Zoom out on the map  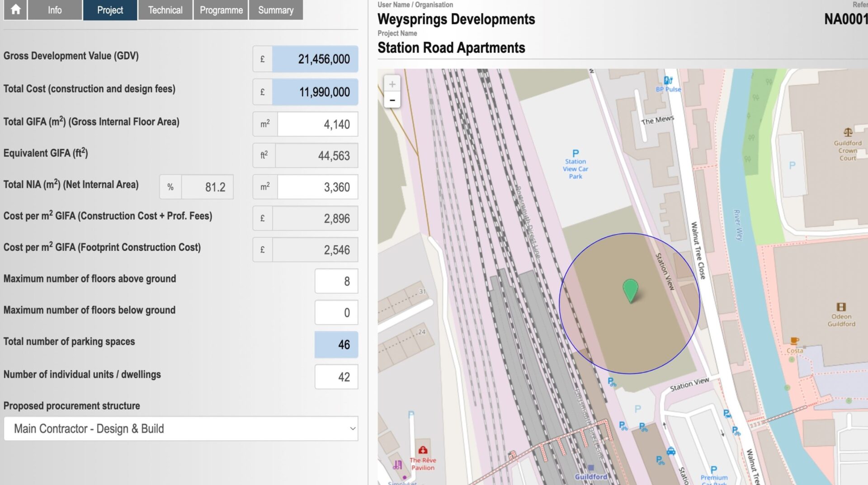click(392, 100)
